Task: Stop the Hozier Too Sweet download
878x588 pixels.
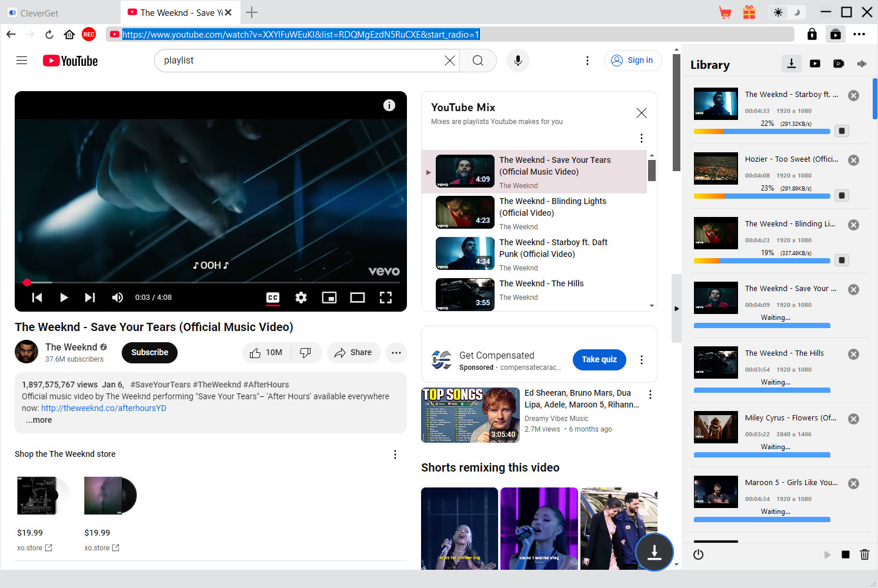Action: (x=842, y=195)
